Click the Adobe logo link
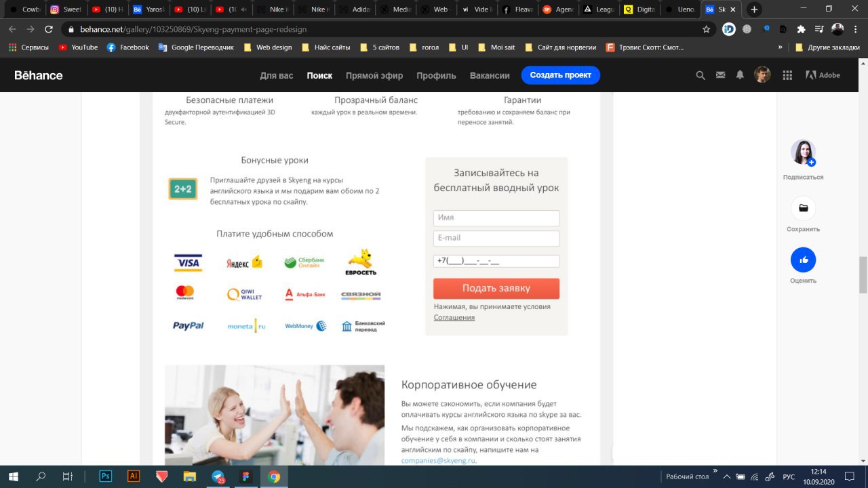Screen dimensions: 868x488 click(x=823, y=75)
